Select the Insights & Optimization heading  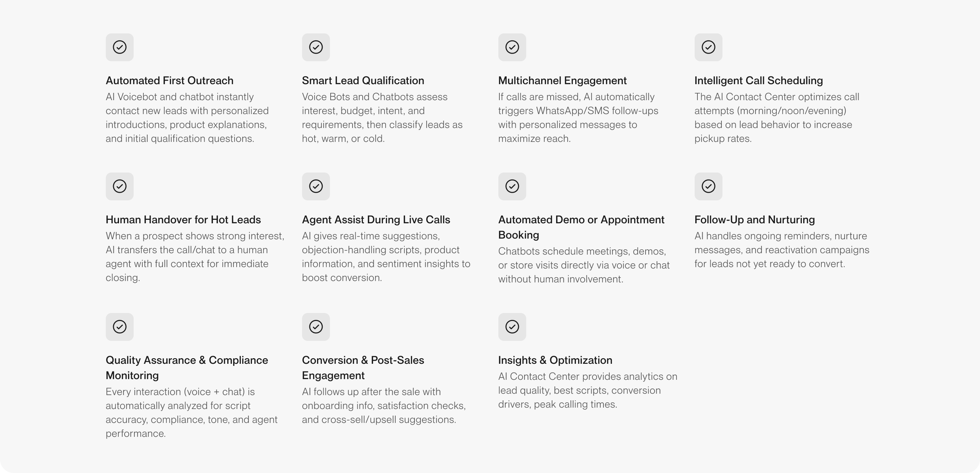[555, 360]
